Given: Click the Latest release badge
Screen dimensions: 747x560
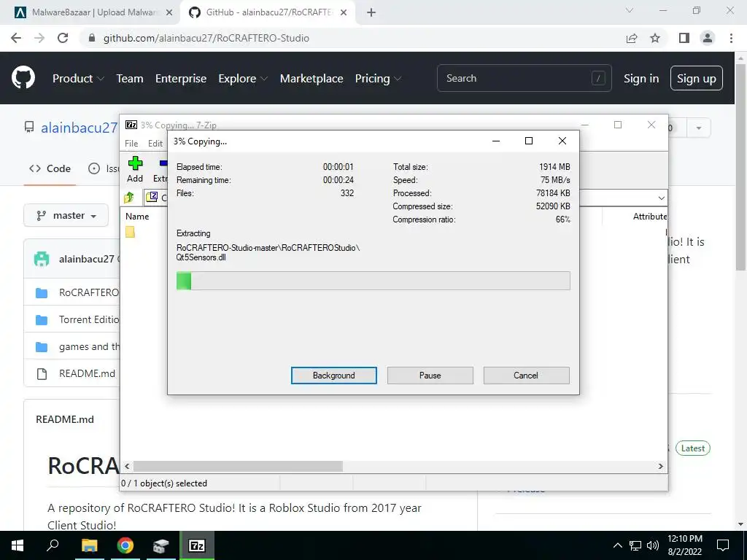Looking at the screenshot, I should pyautogui.click(x=693, y=448).
